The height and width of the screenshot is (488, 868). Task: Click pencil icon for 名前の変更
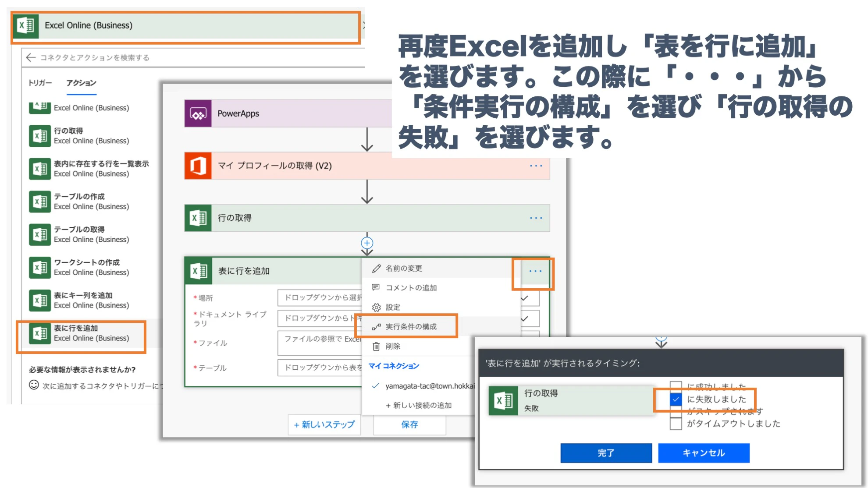click(376, 269)
